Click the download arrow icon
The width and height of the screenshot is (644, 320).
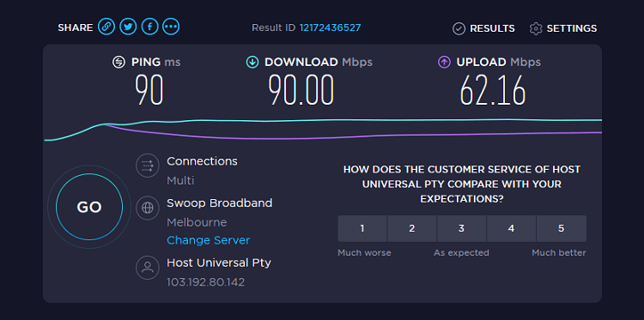pyautogui.click(x=252, y=63)
